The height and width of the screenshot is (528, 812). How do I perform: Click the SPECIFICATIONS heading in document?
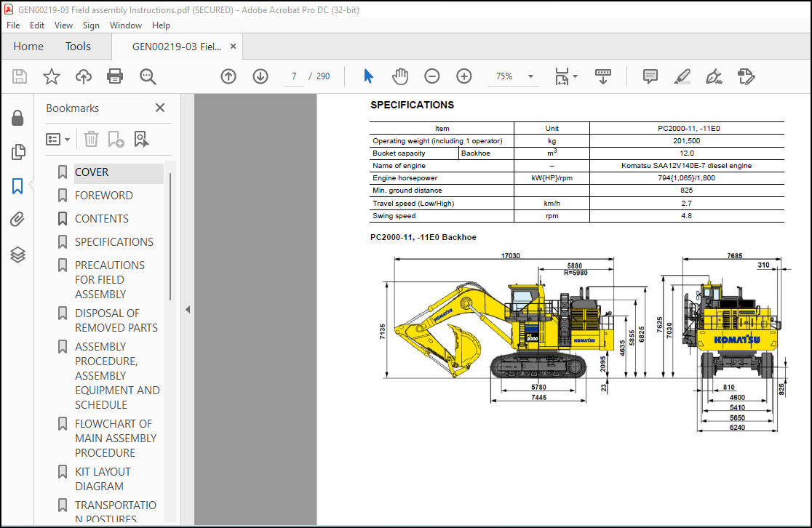413,105
